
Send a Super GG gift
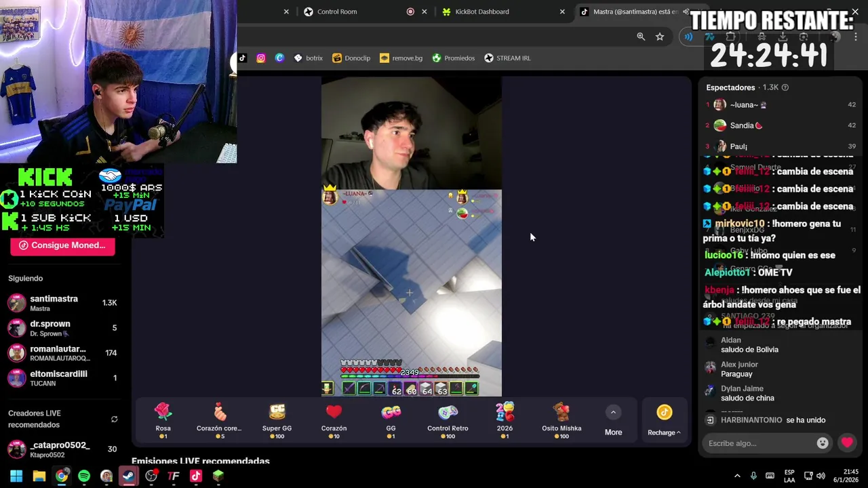277,421
